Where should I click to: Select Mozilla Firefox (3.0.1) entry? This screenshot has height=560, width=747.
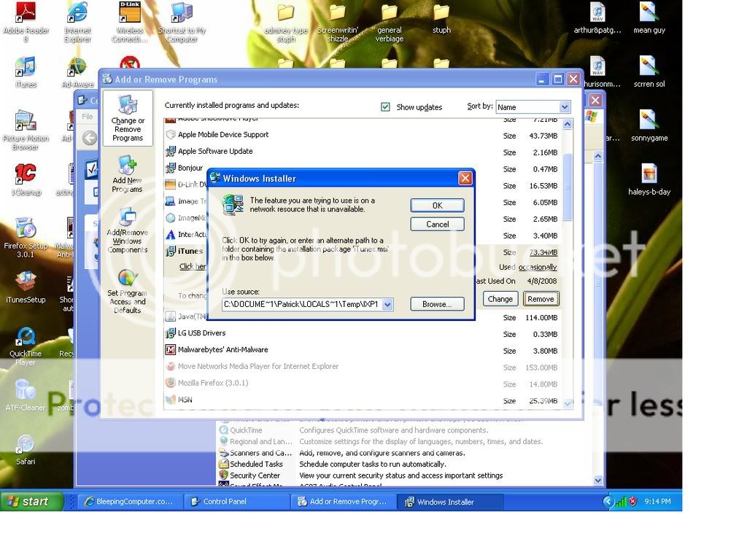[x=362, y=384]
